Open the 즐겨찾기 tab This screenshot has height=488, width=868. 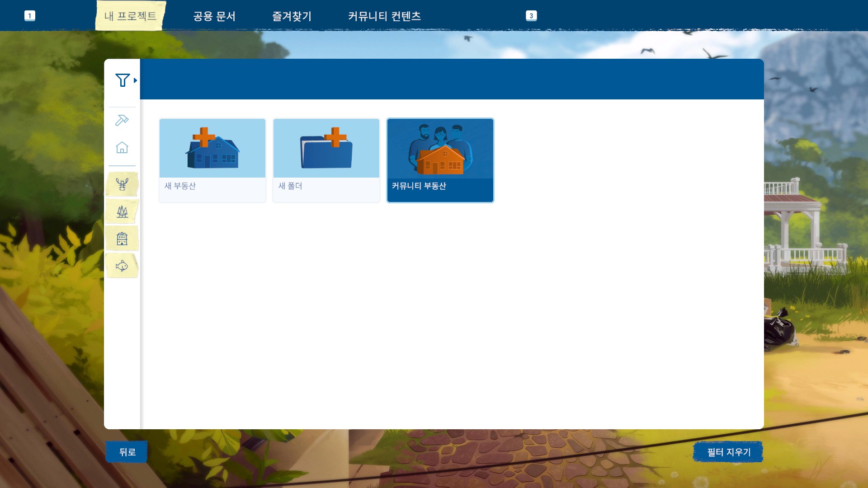point(292,16)
